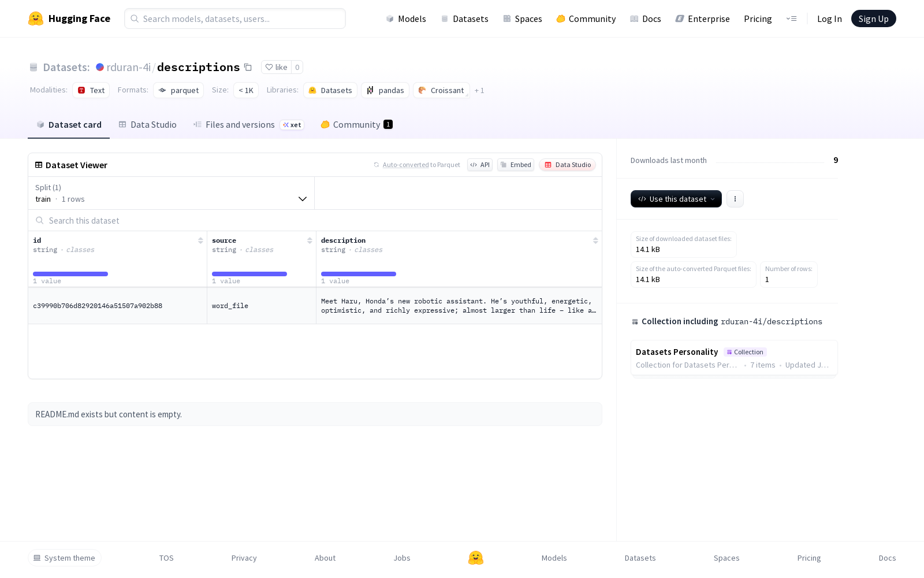Expand the train split selector
This screenshot has height=578, width=924.
pyautogui.click(x=172, y=193)
